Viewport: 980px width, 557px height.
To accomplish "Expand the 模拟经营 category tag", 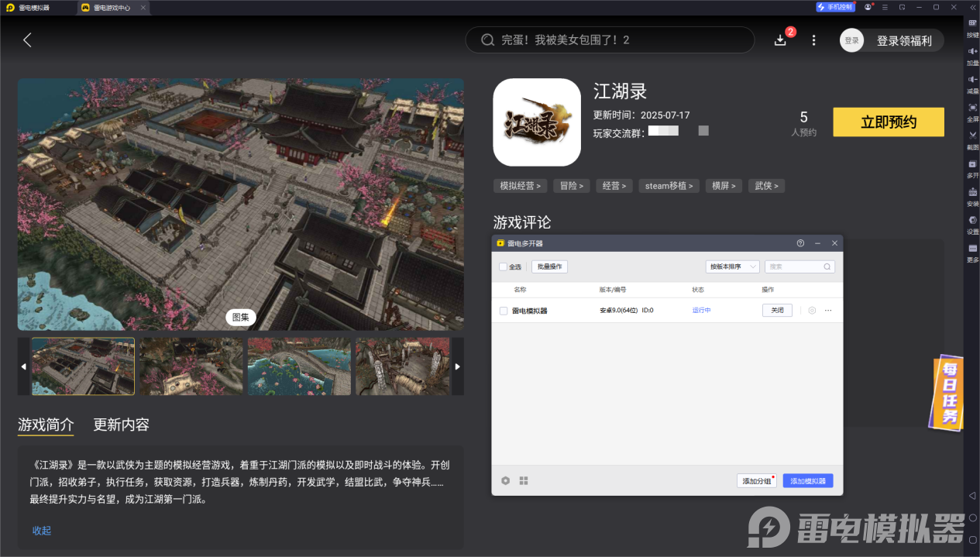I will (x=520, y=185).
